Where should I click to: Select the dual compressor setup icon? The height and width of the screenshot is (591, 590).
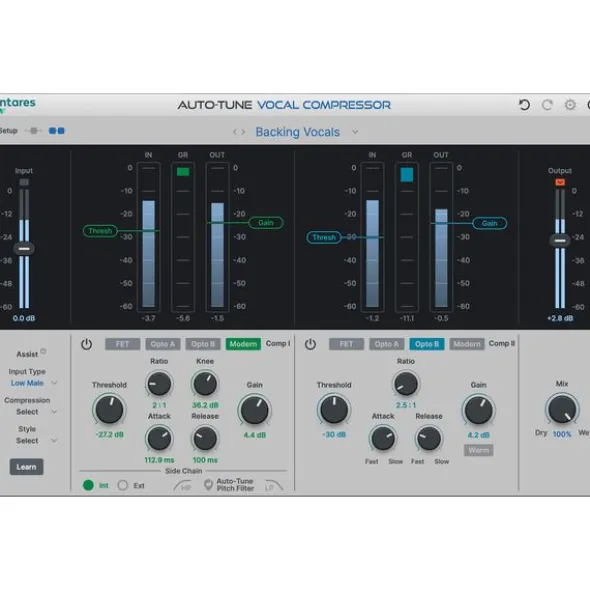pyautogui.click(x=57, y=131)
